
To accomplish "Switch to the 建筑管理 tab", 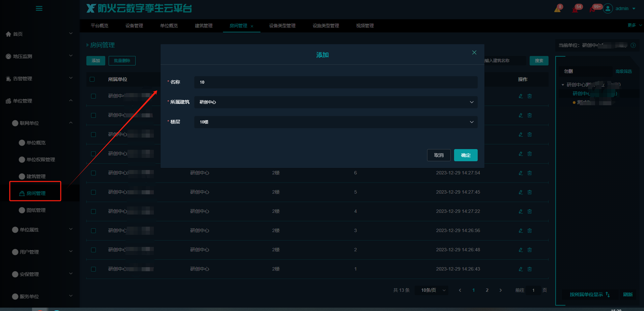I will (204, 26).
